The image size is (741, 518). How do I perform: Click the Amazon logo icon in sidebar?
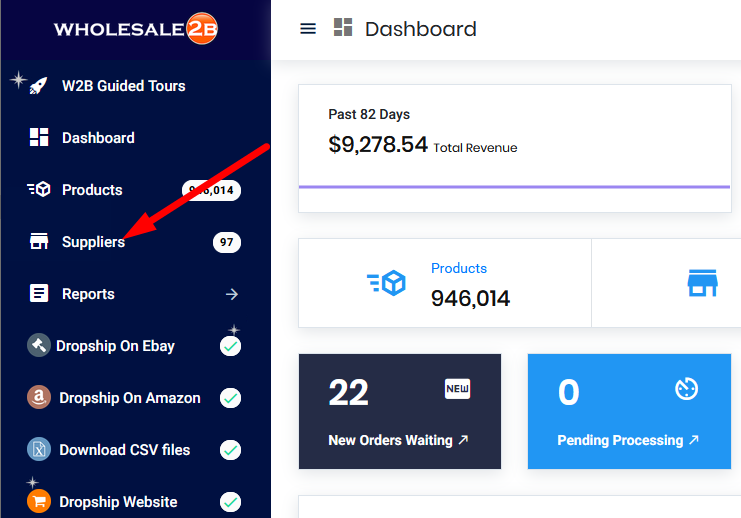pos(39,397)
